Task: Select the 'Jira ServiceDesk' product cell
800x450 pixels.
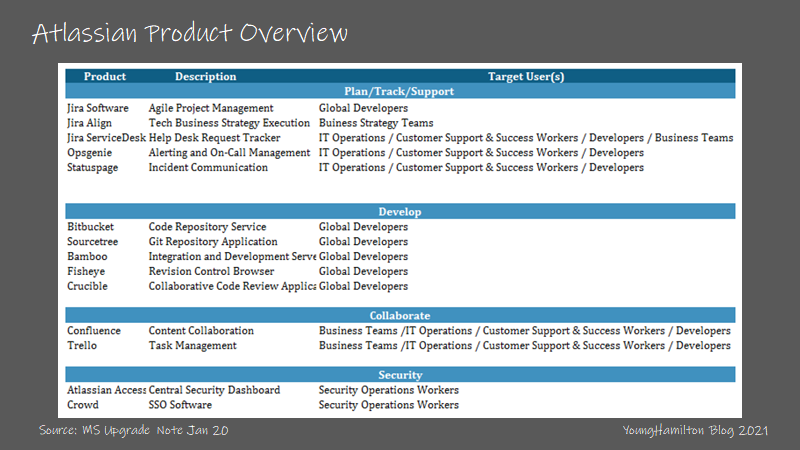Action: pyautogui.click(x=106, y=138)
